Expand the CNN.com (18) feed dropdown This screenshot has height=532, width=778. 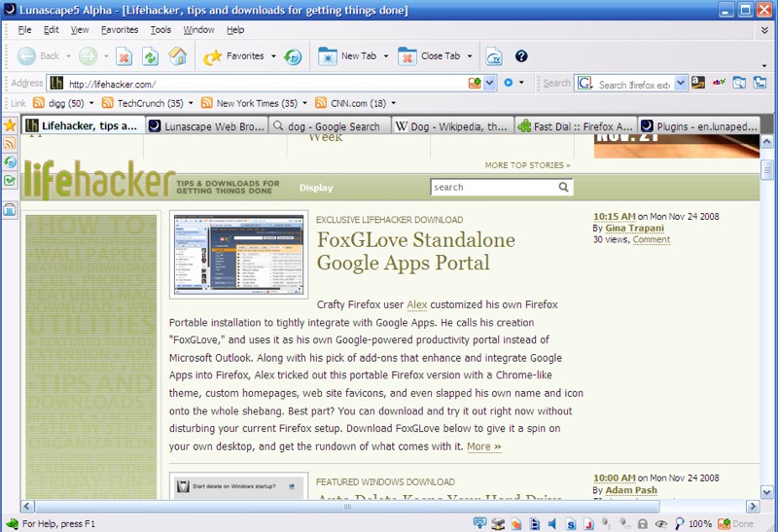(394, 103)
